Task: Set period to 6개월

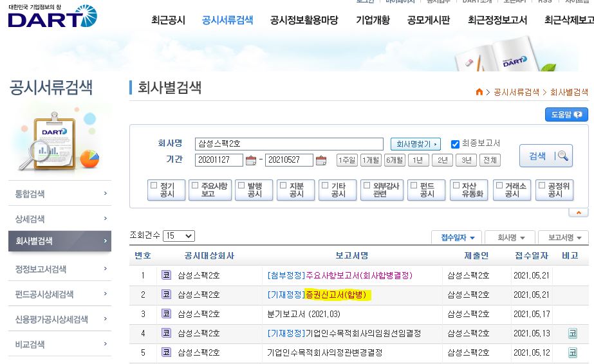Action: [394, 160]
